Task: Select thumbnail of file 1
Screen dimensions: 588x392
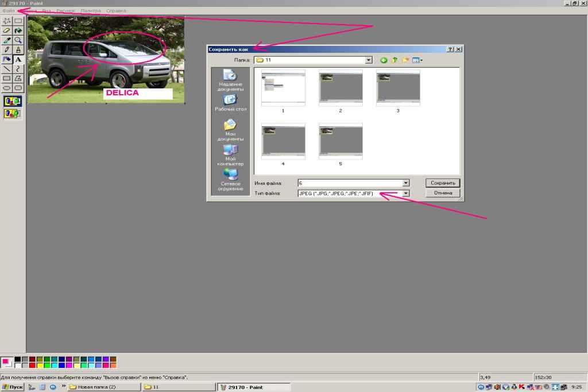Action: coord(283,88)
